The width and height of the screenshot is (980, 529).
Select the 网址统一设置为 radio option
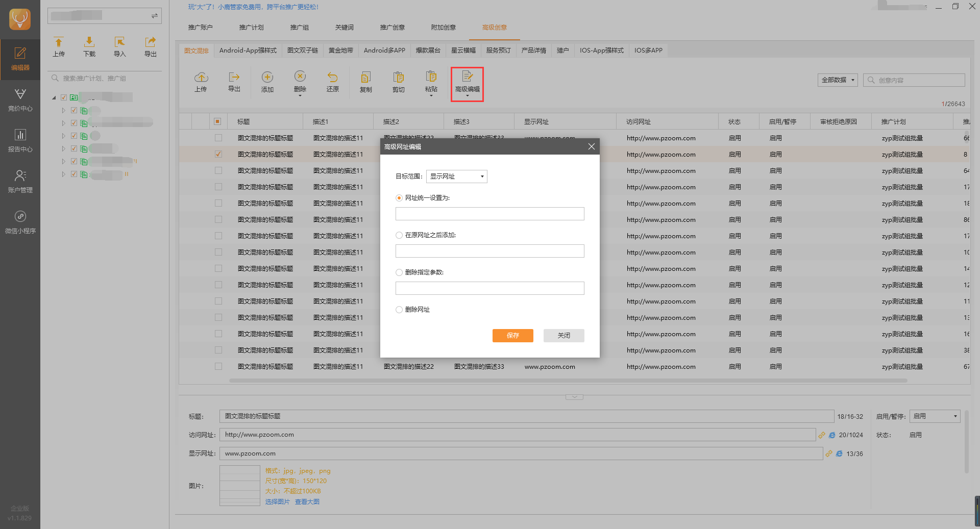[399, 198]
